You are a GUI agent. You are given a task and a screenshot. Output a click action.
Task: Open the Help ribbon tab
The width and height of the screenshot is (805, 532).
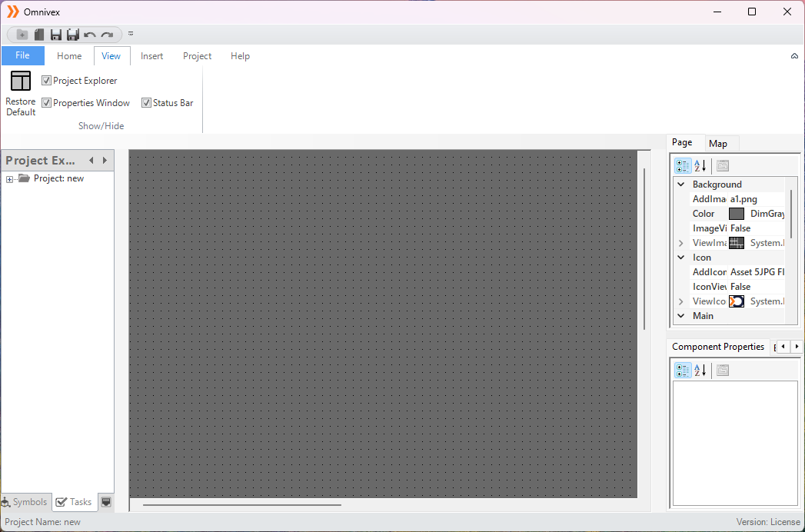(240, 56)
